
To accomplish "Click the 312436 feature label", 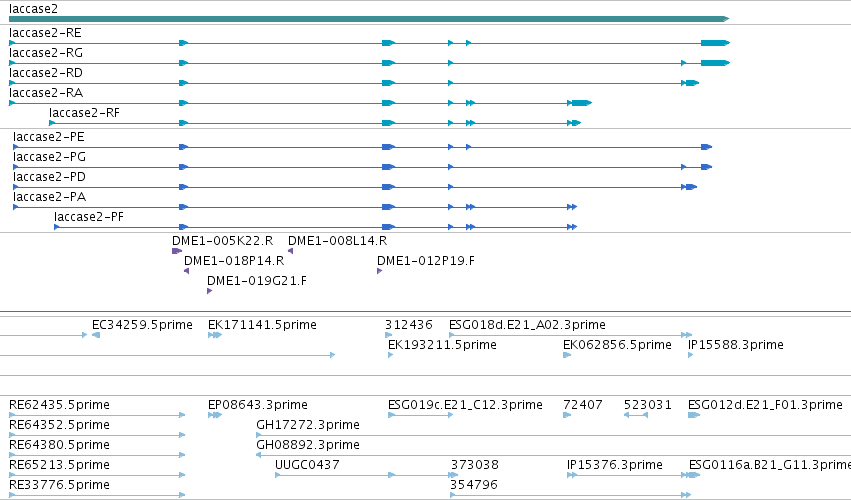I will coord(409,325).
